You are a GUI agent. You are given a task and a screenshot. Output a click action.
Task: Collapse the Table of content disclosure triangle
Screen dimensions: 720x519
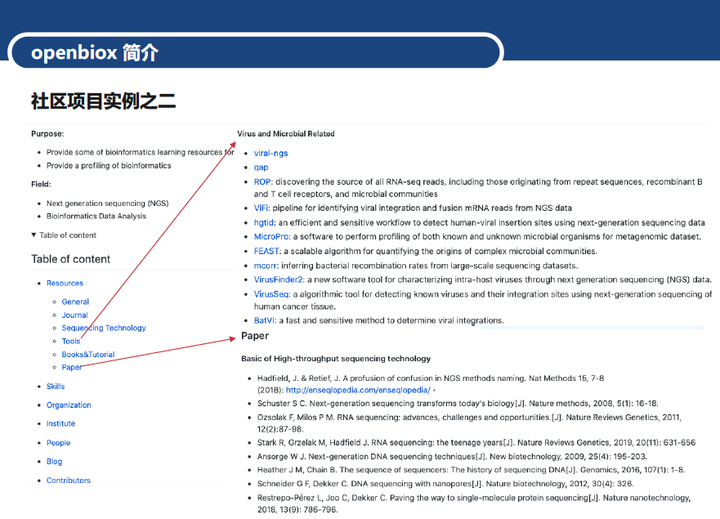pos(34,235)
